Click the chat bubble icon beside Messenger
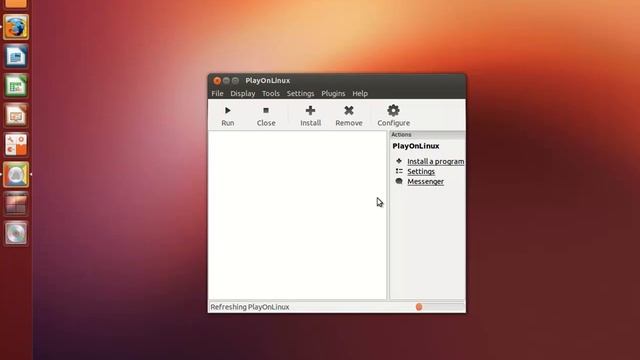The height and width of the screenshot is (360, 640). (399, 181)
